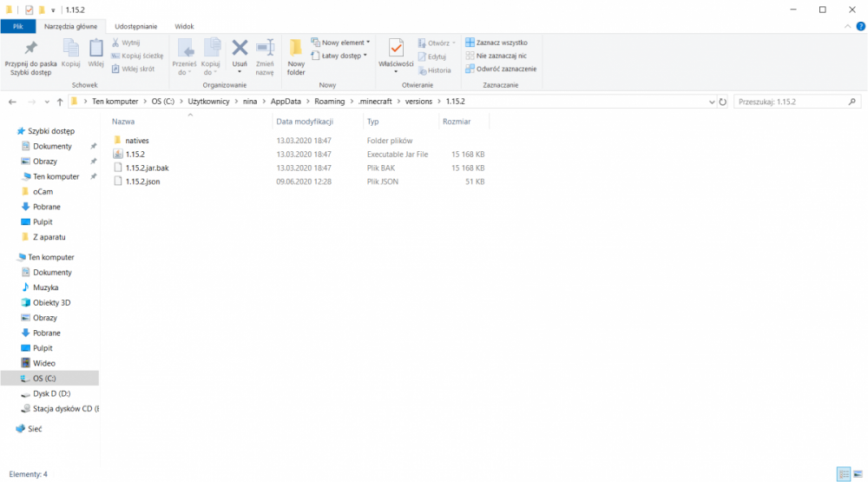Click the Usuń (delete) ribbon icon
Image resolution: width=868 pixels, height=482 pixels.
[240, 50]
